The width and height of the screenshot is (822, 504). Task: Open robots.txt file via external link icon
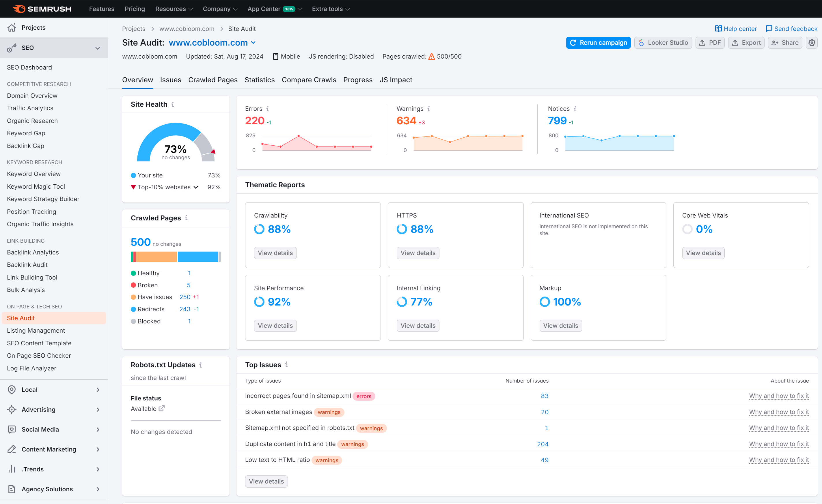click(161, 408)
